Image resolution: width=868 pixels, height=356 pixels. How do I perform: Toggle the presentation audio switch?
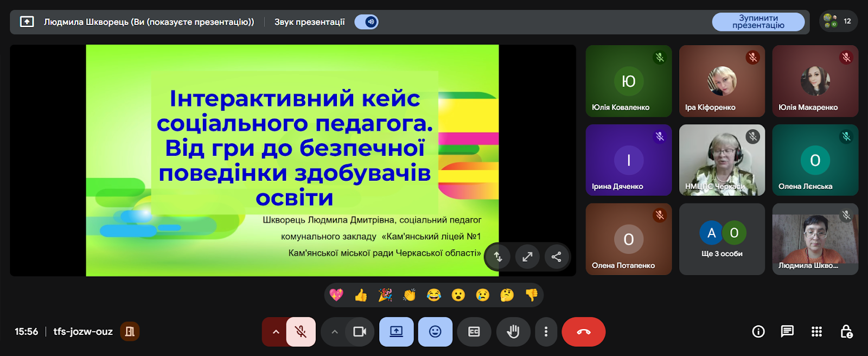coord(367,22)
